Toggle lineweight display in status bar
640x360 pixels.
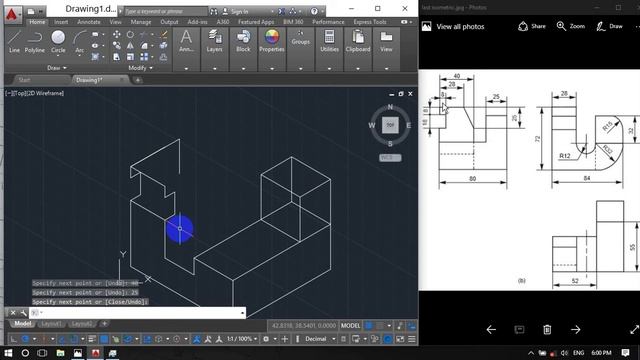[92, 339]
